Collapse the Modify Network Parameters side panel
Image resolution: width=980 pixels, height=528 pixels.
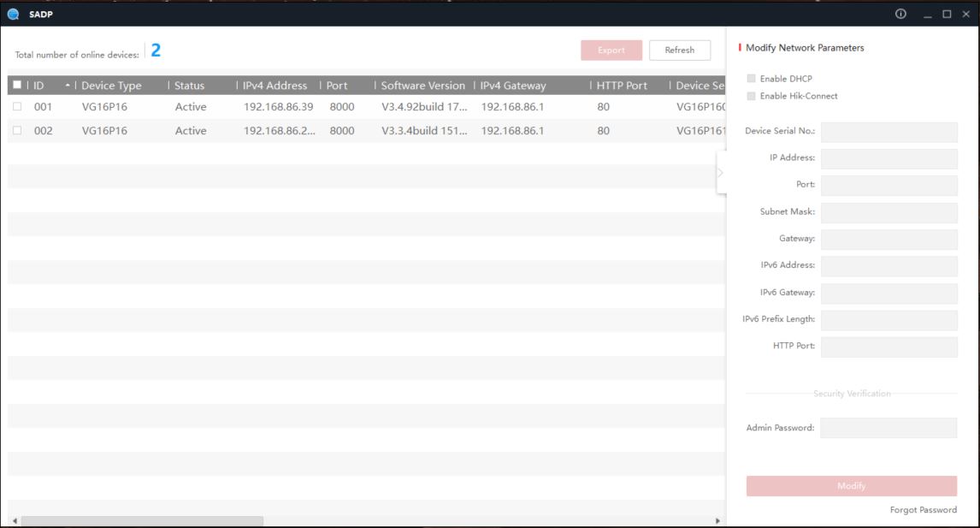(720, 173)
